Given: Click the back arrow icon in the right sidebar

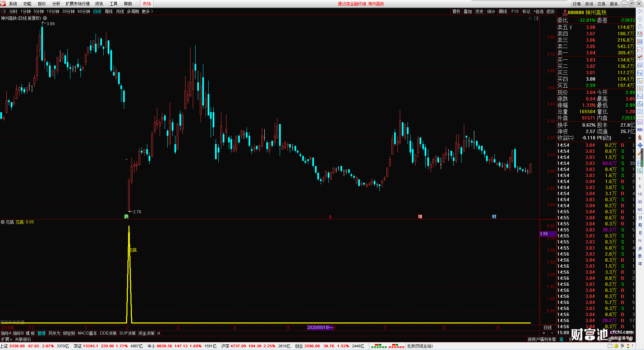Looking at the screenshot, I should coord(640,11).
